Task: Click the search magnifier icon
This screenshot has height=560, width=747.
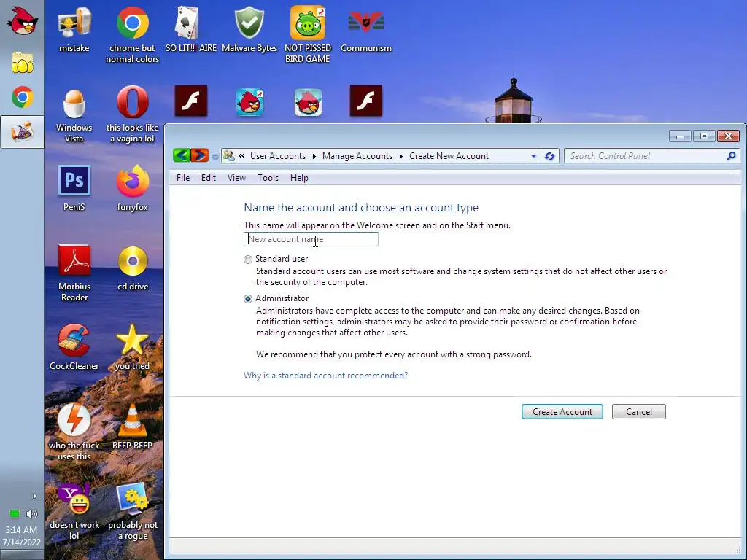Action: point(731,156)
